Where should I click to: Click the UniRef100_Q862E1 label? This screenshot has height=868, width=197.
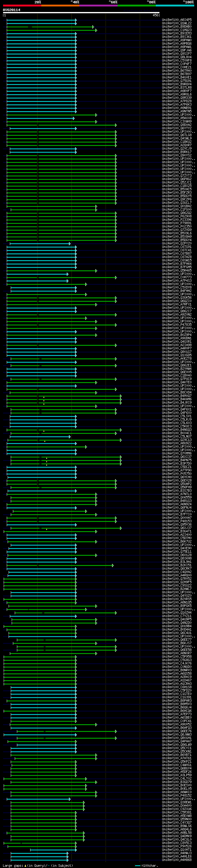177,365
